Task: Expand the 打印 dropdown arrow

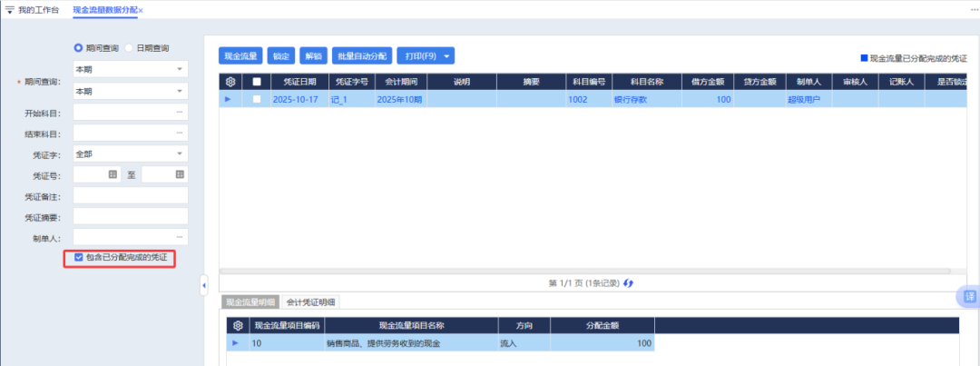Action: tap(446, 56)
